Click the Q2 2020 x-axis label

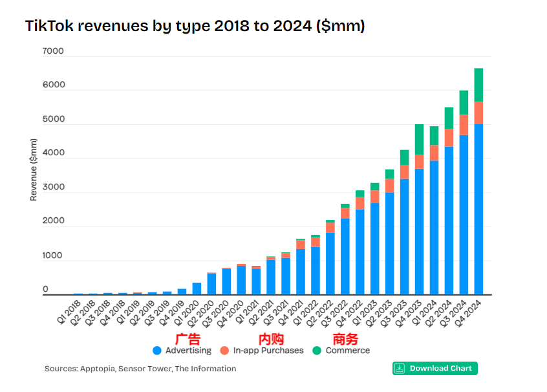pos(202,313)
